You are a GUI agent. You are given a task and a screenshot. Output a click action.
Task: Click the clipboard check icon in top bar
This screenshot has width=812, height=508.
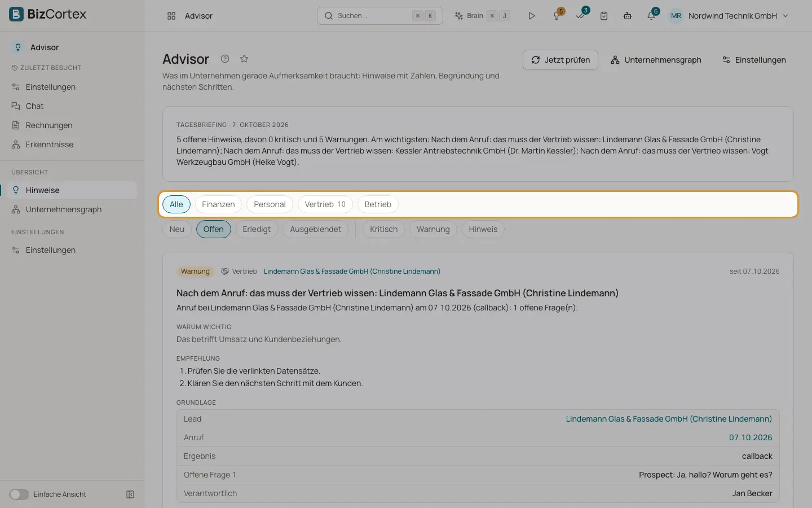coord(604,16)
